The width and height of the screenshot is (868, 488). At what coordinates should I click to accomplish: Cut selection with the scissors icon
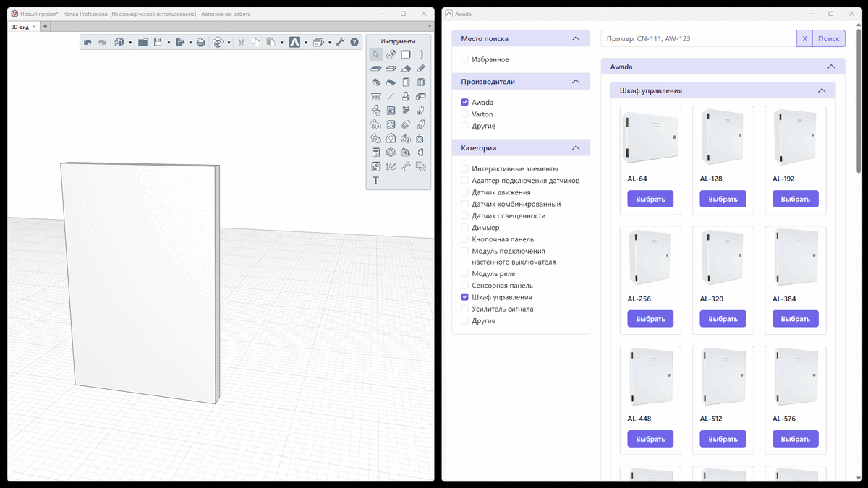pyautogui.click(x=241, y=43)
